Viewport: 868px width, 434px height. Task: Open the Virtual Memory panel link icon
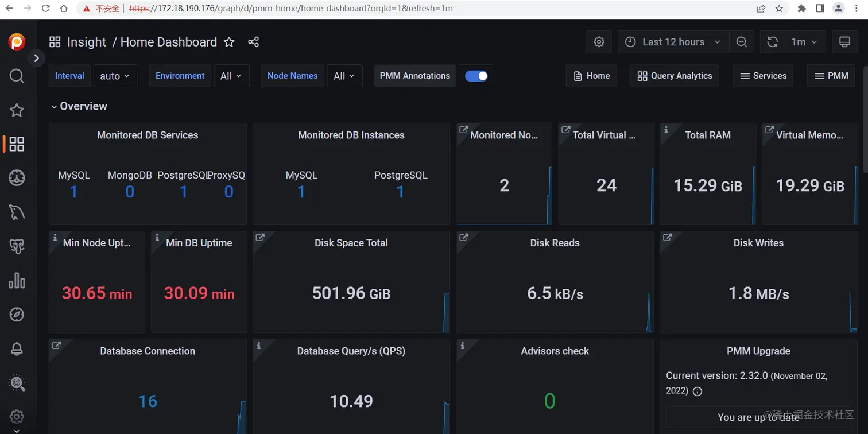(769, 130)
